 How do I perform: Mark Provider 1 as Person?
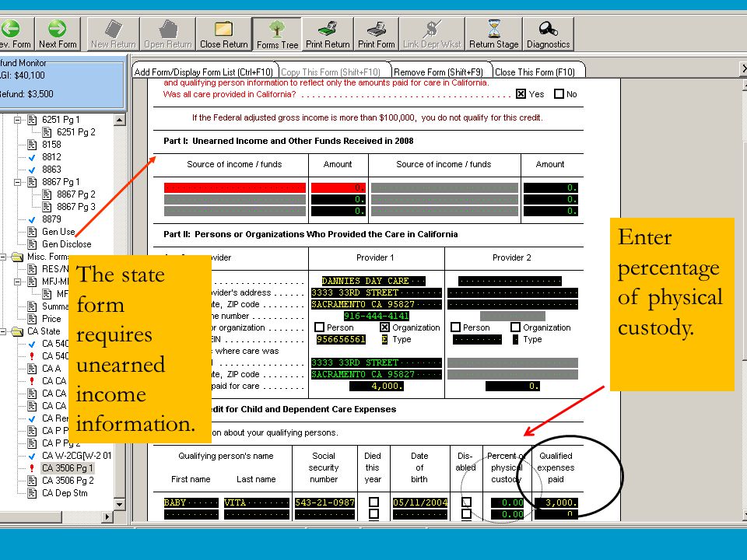319,327
